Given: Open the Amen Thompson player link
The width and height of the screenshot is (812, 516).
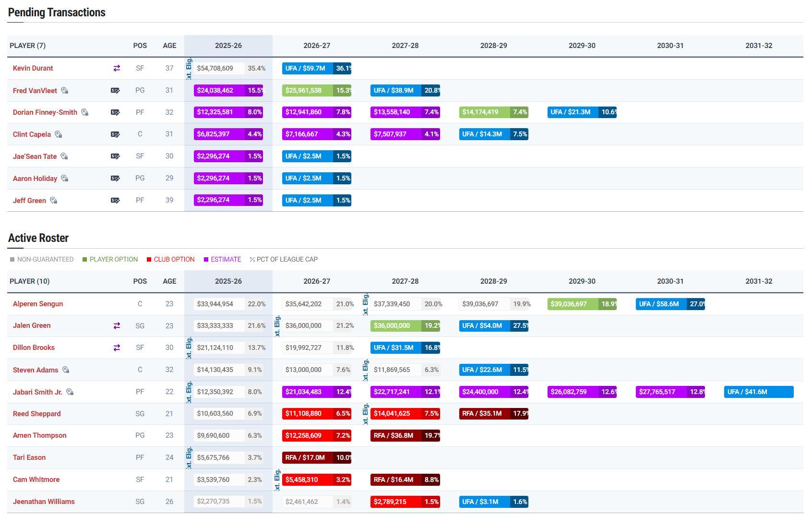Looking at the screenshot, I should [x=39, y=435].
